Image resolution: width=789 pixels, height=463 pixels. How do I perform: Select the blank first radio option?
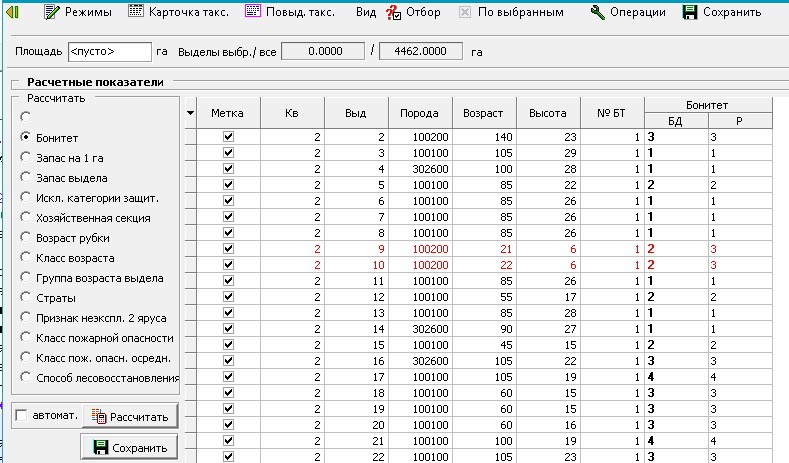(x=25, y=117)
